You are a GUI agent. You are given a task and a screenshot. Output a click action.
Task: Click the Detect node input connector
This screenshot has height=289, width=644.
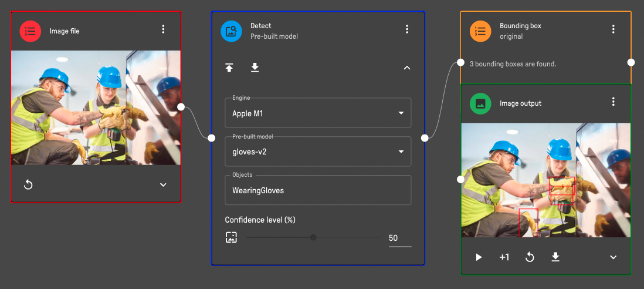pos(212,138)
